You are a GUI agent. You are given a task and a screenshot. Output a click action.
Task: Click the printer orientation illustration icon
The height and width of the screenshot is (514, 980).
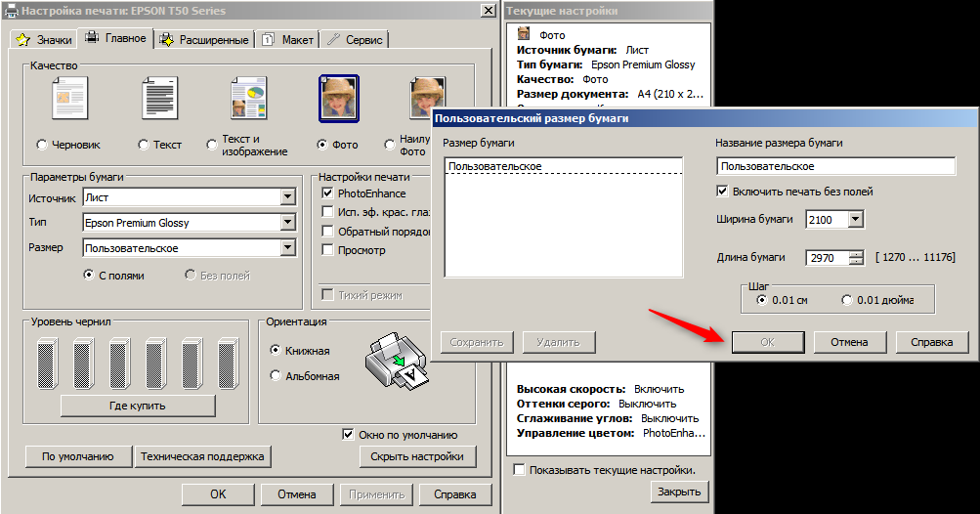click(398, 361)
